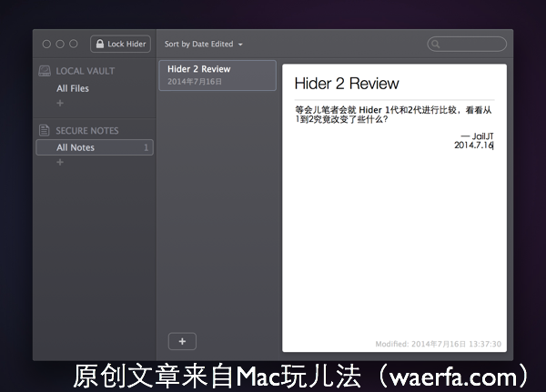The height and width of the screenshot is (392, 546).
Task: Add a group under All Files
Action: [x=60, y=103]
